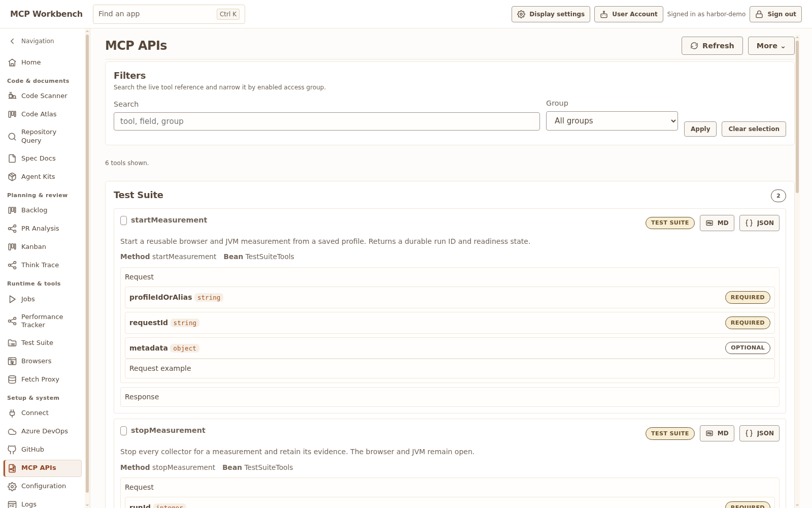
Task: Check the stopMeasurement checkbox
Action: (x=123, y=431)
